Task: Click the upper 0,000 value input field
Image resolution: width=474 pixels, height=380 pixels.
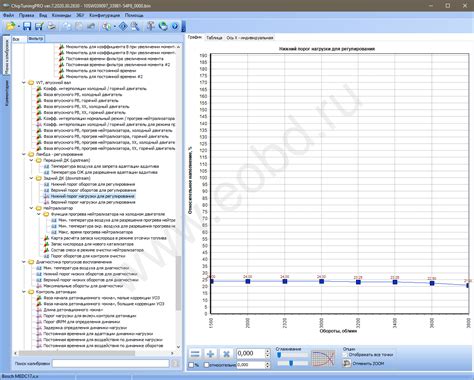Action: pos(251,354)
